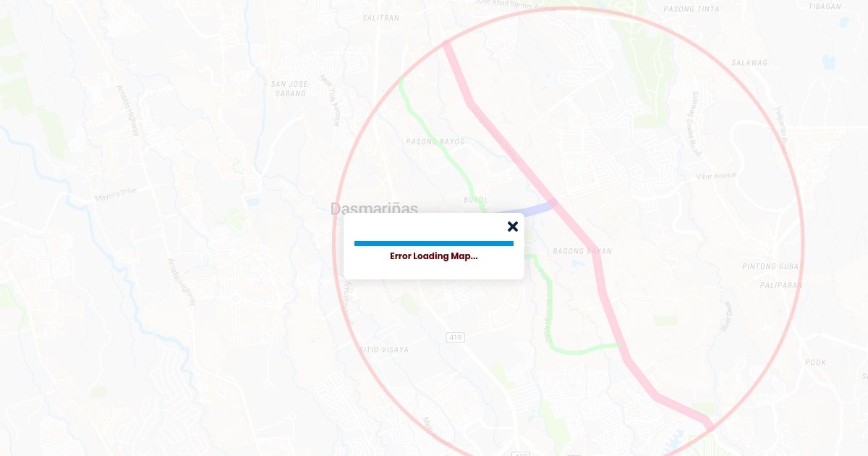Click the Sitio Visaya label
The height and width of the screenshot is (456, 868).
(384, 350)
